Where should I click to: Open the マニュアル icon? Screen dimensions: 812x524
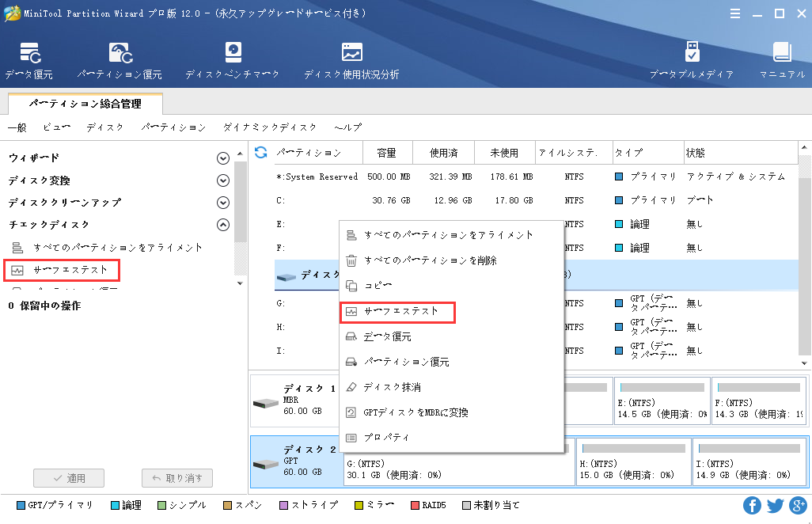click(x=782, y=61)
